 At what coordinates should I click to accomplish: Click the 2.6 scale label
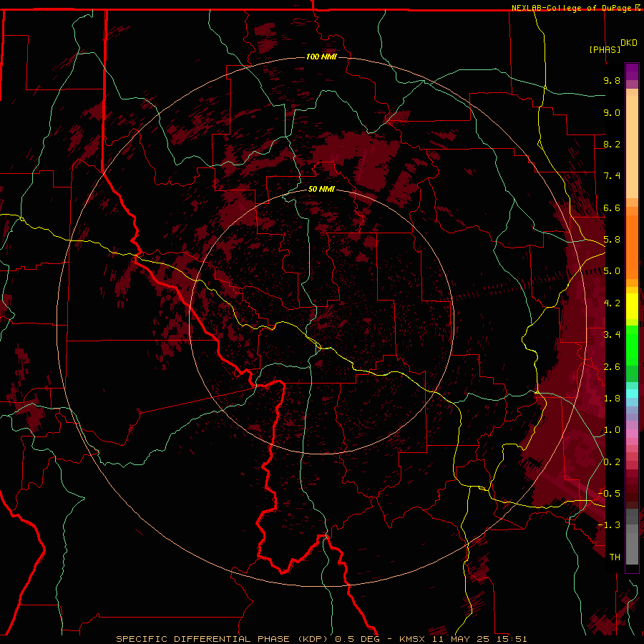612,366
